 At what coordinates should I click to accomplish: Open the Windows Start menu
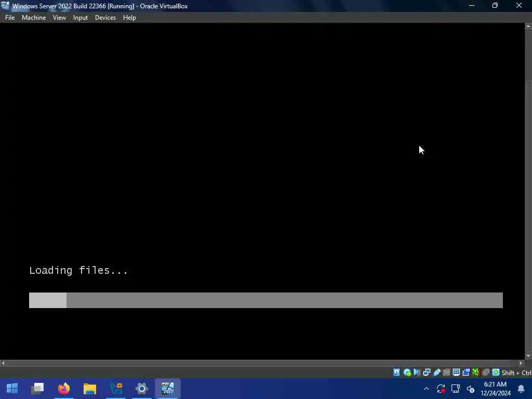12,389
